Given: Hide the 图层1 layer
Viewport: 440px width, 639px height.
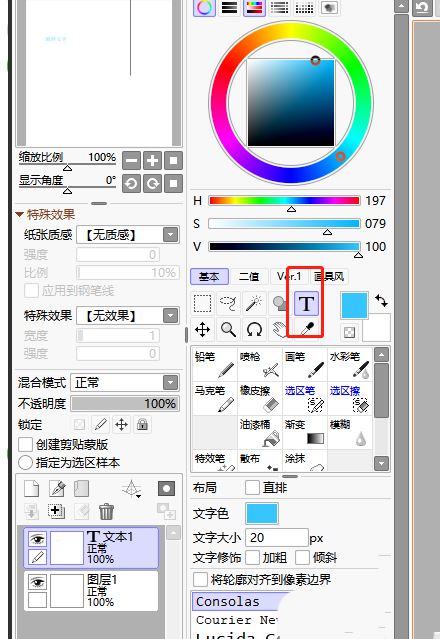Looking at the screenshot, I should point(37,582).
